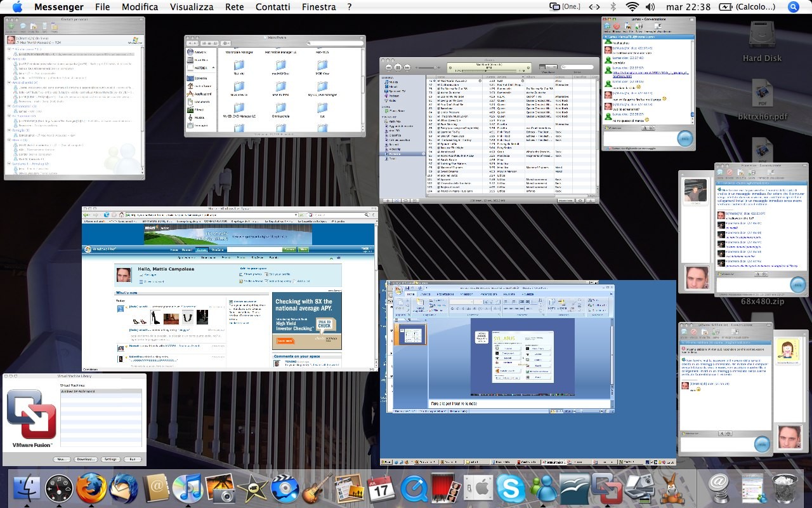Click the Wi-Fi status menu icon
This screenshot has height=508, width=812.
632,7
